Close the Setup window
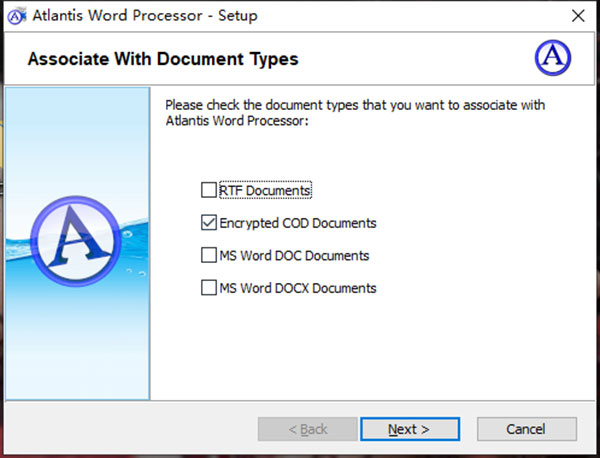The width and height of the screenshot is (600, 458). (577, 16)
